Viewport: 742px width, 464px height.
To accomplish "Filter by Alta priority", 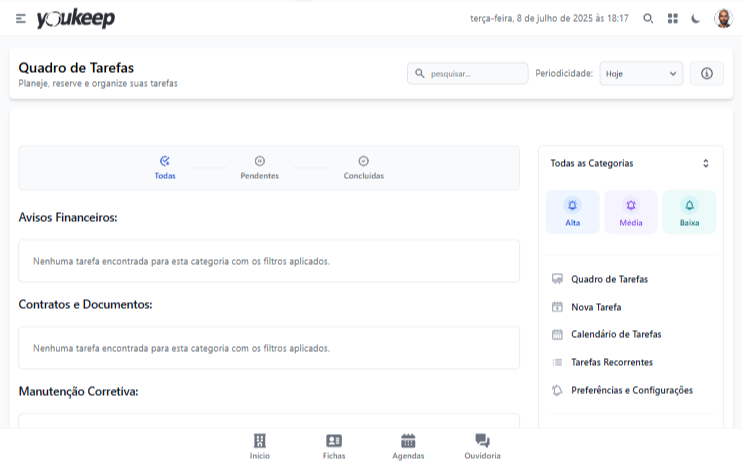I will pos(573,212).
